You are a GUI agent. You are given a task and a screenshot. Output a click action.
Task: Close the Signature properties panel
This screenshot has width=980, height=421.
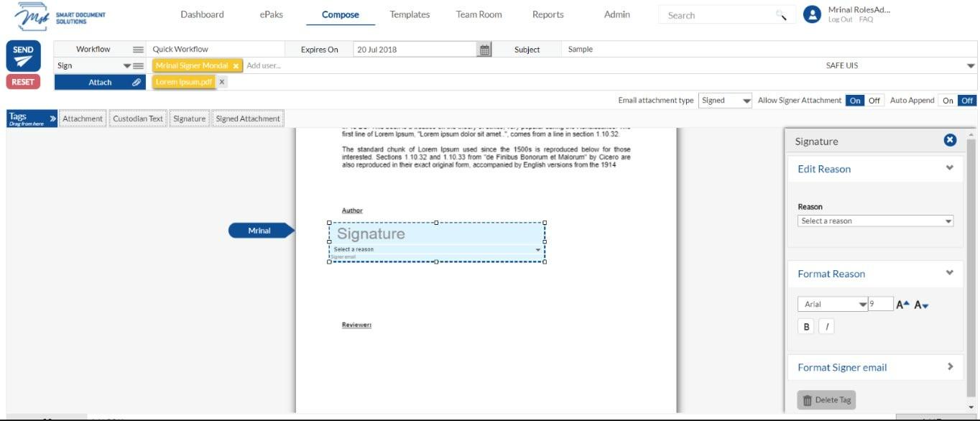pos(950,140)
